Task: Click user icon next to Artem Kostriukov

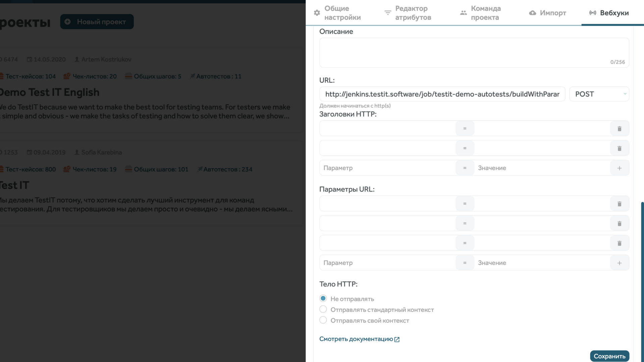Action: 77,59
